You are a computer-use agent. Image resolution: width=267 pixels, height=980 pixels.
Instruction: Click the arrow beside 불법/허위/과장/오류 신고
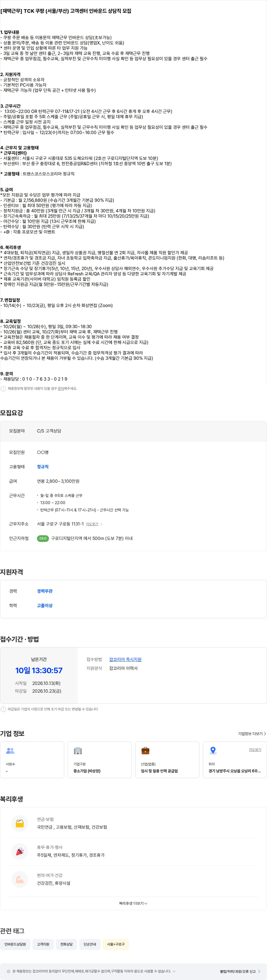[259, 971]
